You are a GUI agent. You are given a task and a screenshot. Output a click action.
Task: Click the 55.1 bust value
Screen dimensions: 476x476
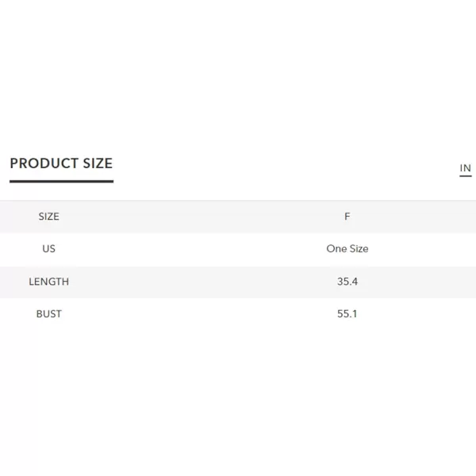pyautogui.click(x=347, y=313)
